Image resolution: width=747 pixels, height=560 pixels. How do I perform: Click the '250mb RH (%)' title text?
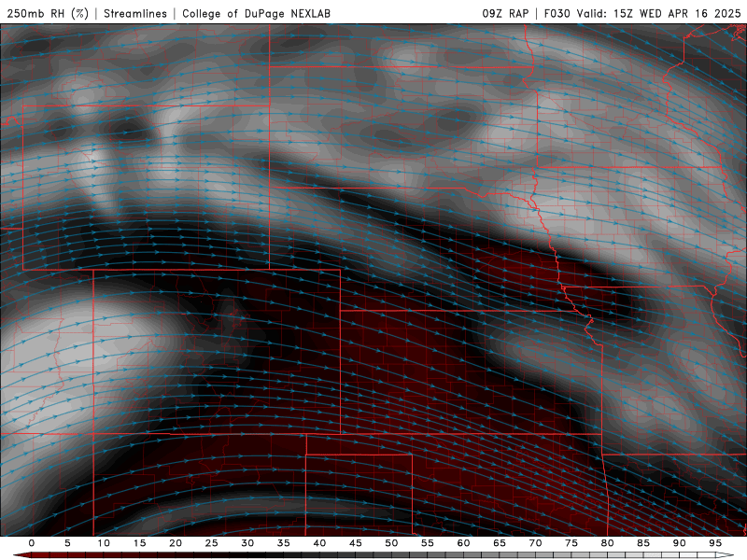click(48, 13)
